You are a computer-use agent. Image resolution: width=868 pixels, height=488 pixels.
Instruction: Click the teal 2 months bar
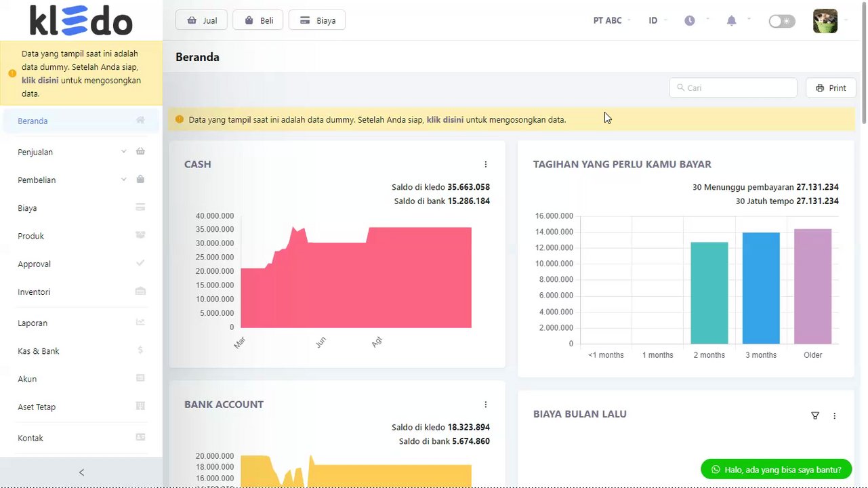click(x=709, y=293)
